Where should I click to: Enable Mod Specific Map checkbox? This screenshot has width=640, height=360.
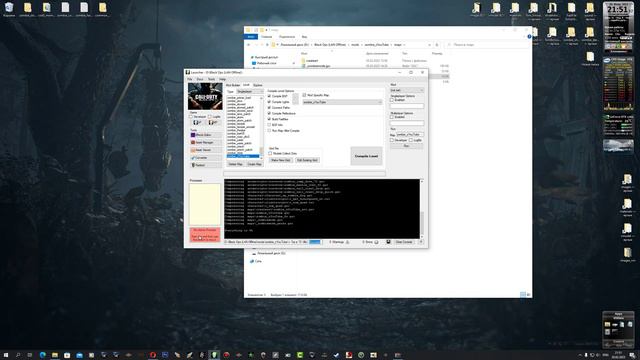tap(304, 95)
